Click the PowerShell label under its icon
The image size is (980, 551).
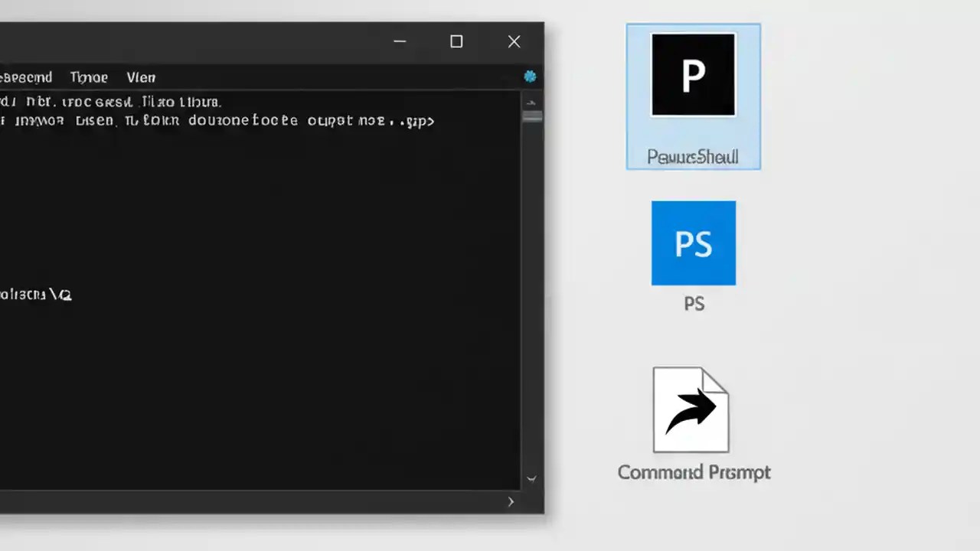coord(693,157)
